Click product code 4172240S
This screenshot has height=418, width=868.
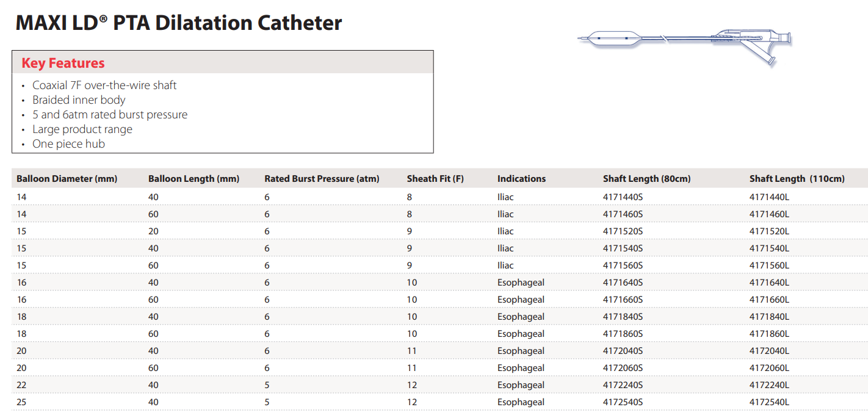pos(623,385)
